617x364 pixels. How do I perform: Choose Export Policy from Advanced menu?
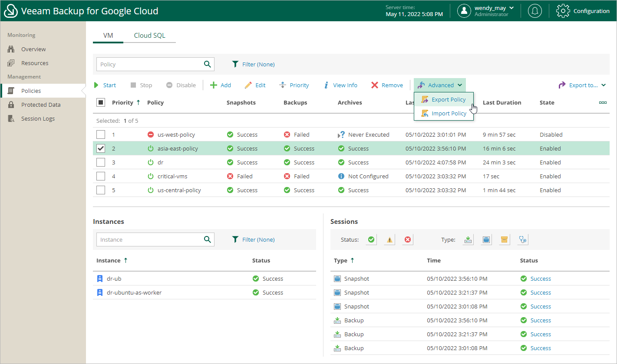pyautogui.click(x=444, y=99)
